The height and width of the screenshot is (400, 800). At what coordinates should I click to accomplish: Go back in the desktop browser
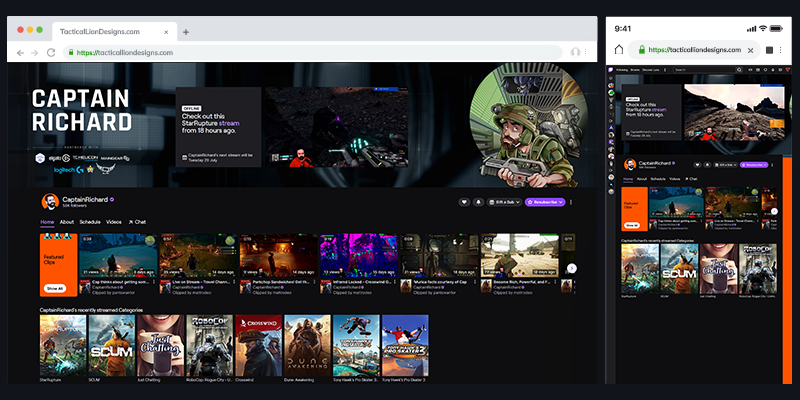point(20,53)
